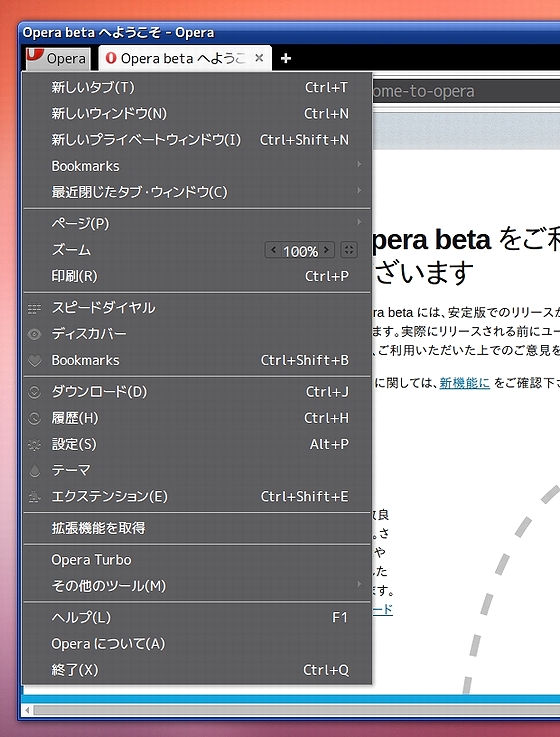Choose 新しいウィンドウ(N) menu entry
Screen dimensions: 560x737
pos(197,114)
